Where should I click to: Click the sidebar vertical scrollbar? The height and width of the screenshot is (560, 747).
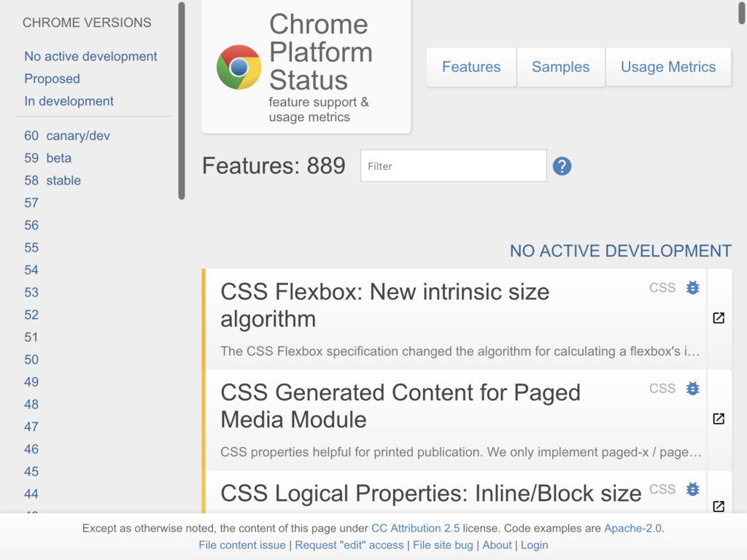(x=182, y=101)
